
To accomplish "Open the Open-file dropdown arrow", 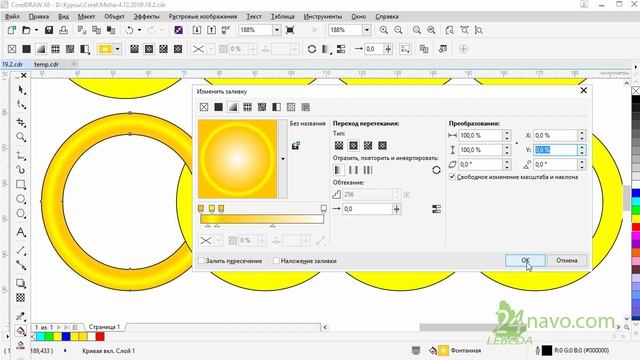I will [36, 30].
